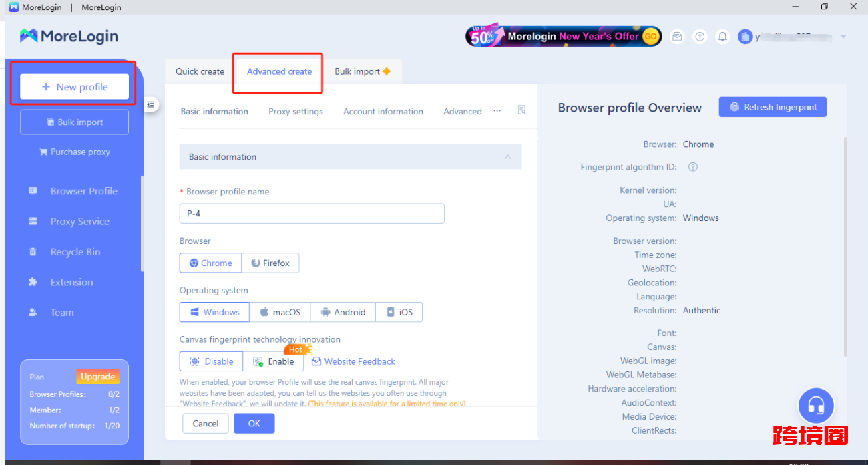Click the Browser Profiles 0/2 text

pyautogui.click(x=74, y=394)
